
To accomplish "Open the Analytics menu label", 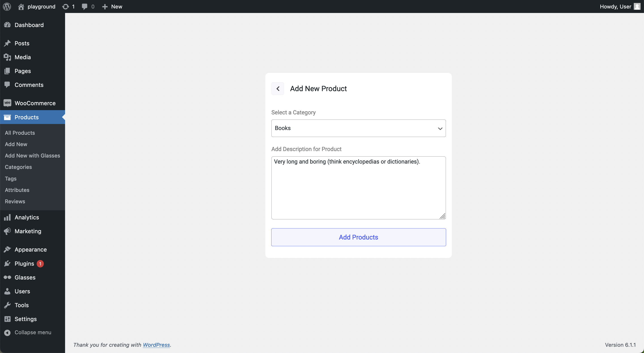I will pos(27,217).
